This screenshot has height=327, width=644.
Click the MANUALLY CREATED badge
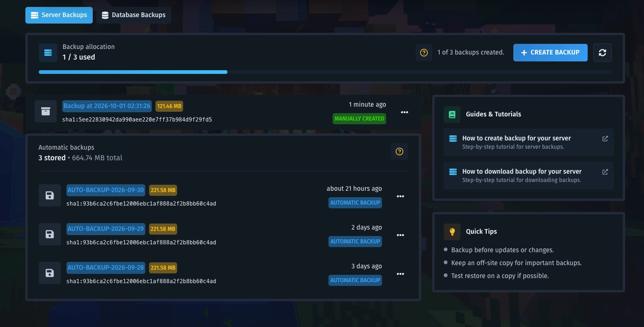pyautogui.click(x=359, y=119)
